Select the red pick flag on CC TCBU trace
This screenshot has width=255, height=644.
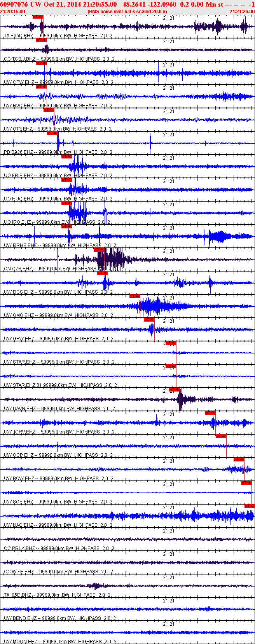[41, 40]
